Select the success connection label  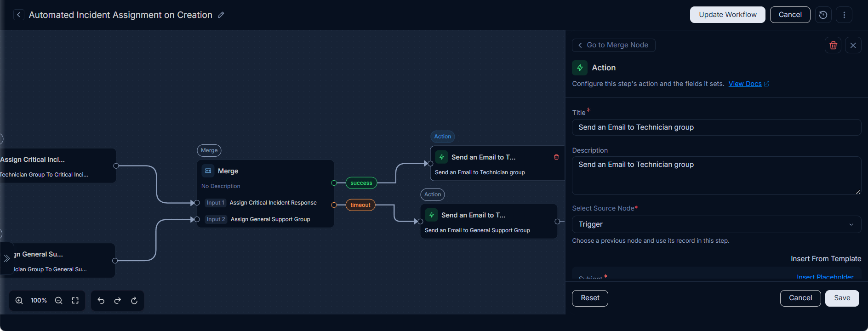361,183
